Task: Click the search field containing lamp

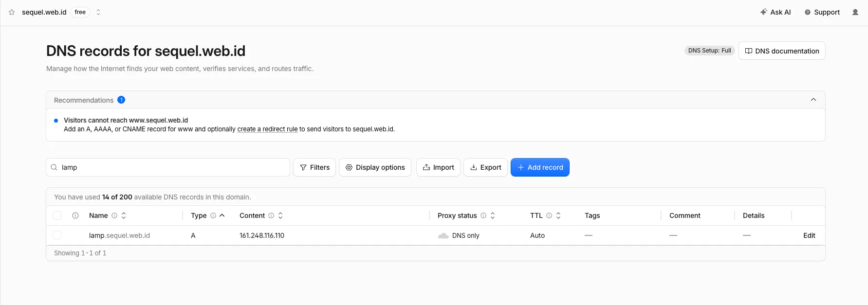Action: click(168, 167)
